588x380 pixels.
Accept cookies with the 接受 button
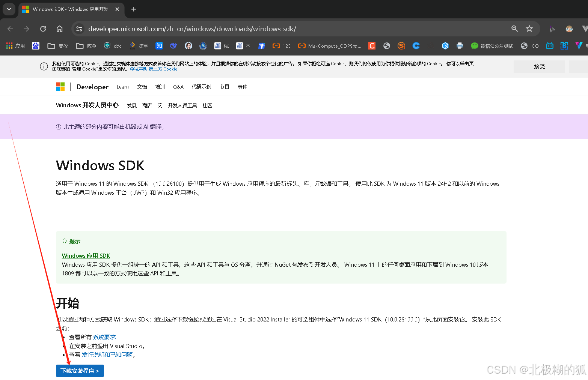[x=539, y=66]
